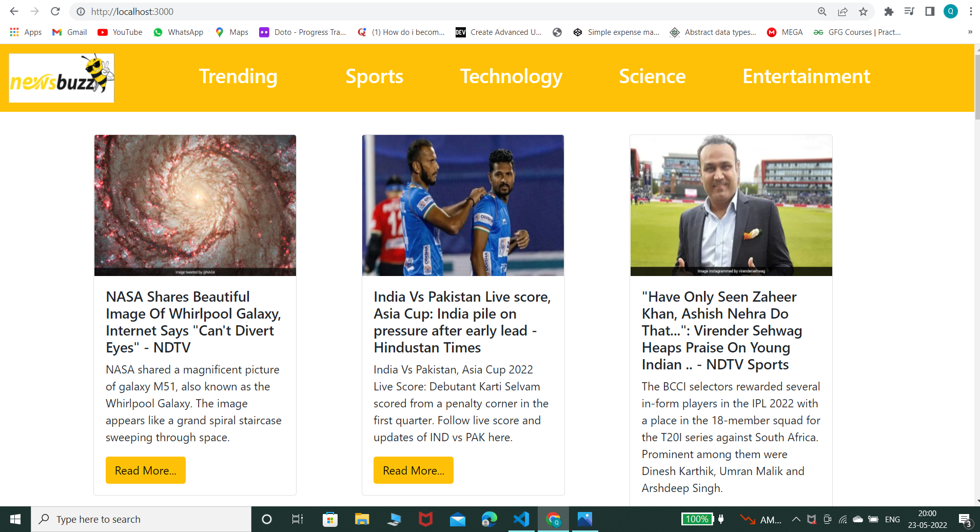Open the WhatsApp bookmark

point(178,32)
